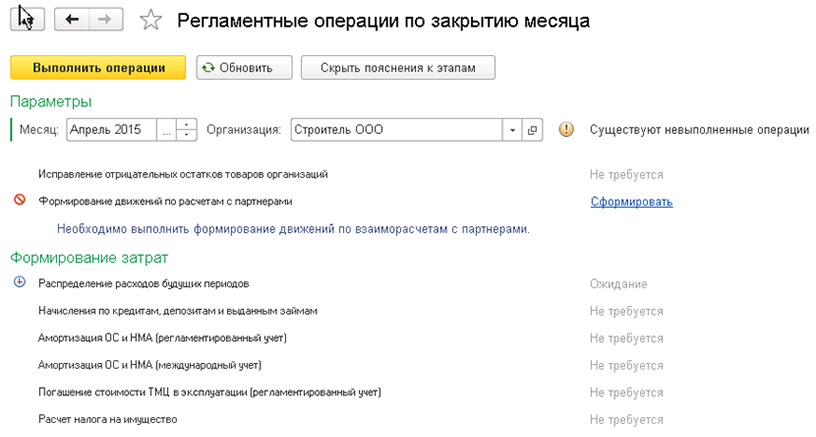Click the Ожидание status text
The height and width of the screenshot is (437, 816).
pos(618,284)
